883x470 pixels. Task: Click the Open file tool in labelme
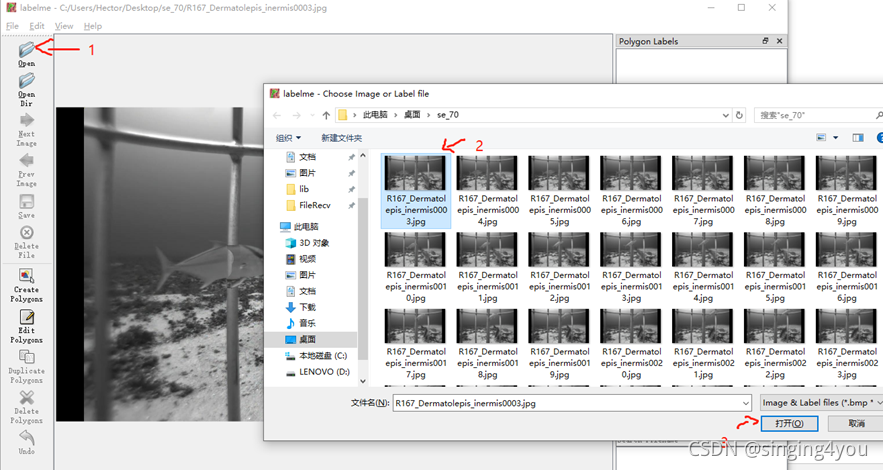(26, 54)
